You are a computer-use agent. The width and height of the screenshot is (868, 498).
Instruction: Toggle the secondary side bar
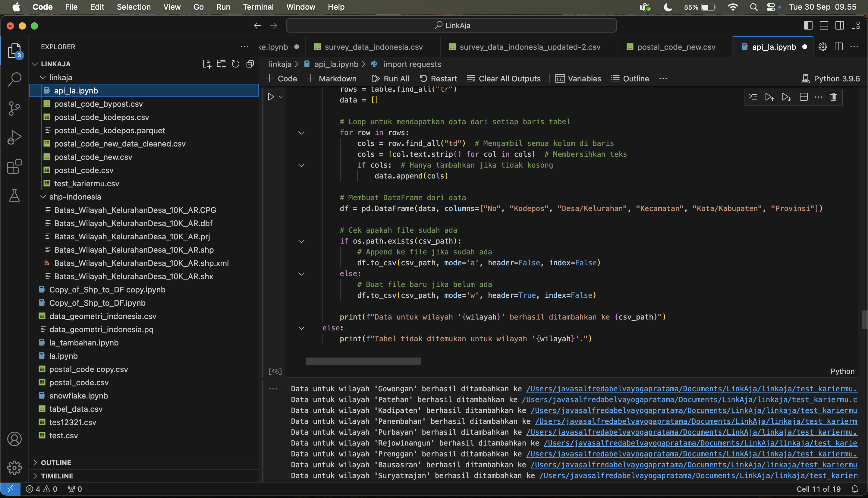click(840, 25)
